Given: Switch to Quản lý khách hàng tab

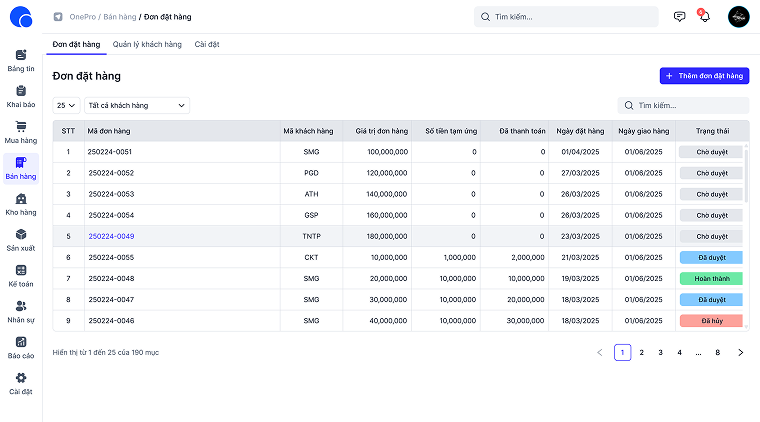Looking at the screenshot, I should [147, 45].
